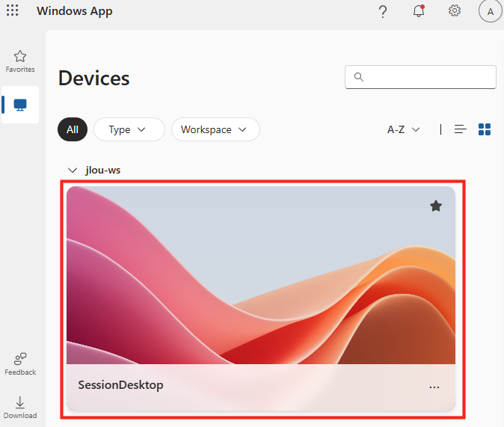Open SessionDesktop more options menu
Image resolution: width=504 pixels, height=427 pixels.
click(434, 387)
